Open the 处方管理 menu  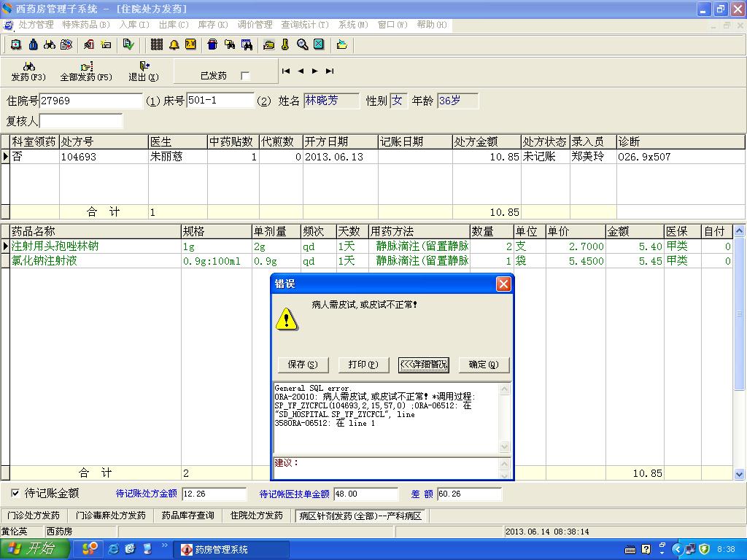(36, 25)
